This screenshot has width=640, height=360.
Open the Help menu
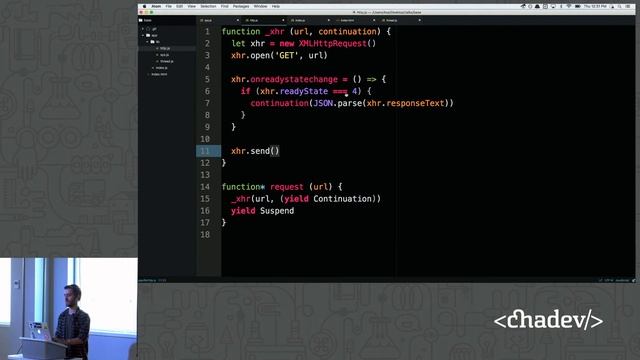276,7
